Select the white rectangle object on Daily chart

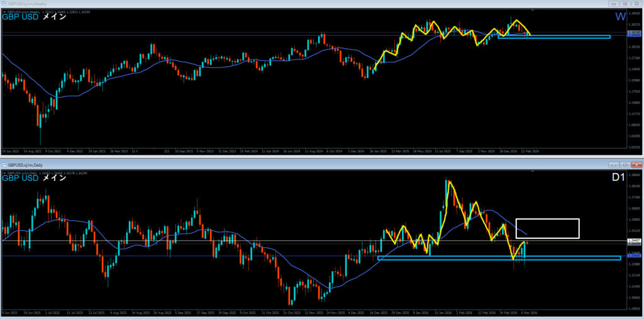[548, 228]
